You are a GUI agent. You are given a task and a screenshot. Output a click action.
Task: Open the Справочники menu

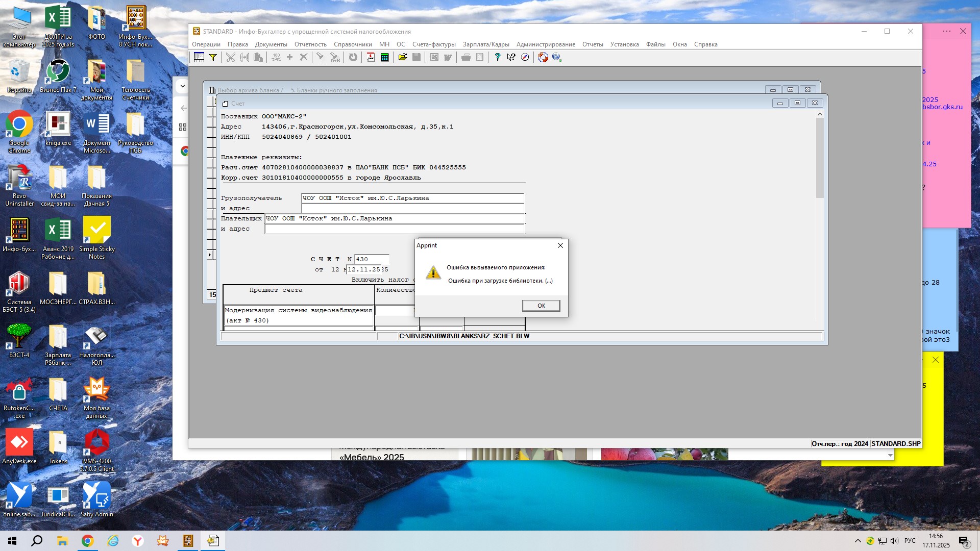click(x=353, y=44)
